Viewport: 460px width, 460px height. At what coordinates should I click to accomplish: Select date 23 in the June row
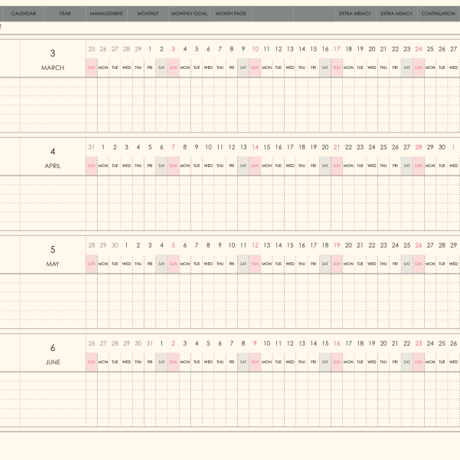[x=419, y=343]
